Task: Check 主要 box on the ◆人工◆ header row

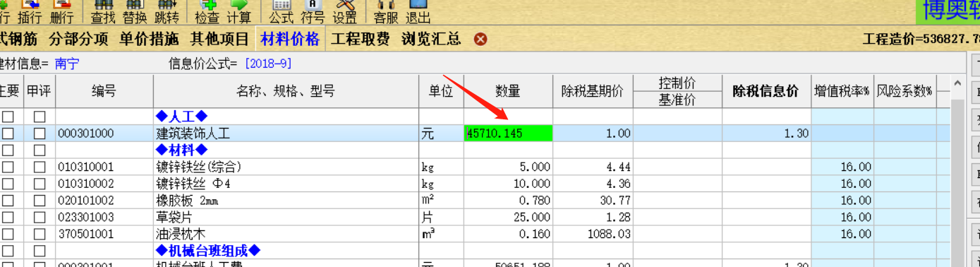Action: click(x=8, y=117)
